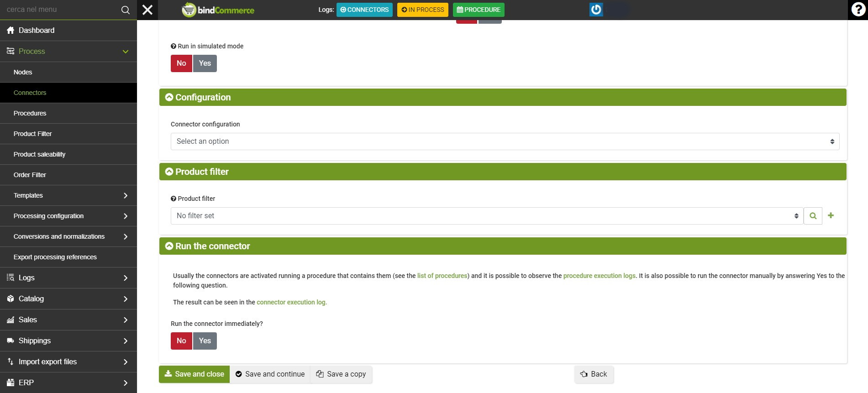Open the Connector configuration dropdown

(x=505, y=141)
